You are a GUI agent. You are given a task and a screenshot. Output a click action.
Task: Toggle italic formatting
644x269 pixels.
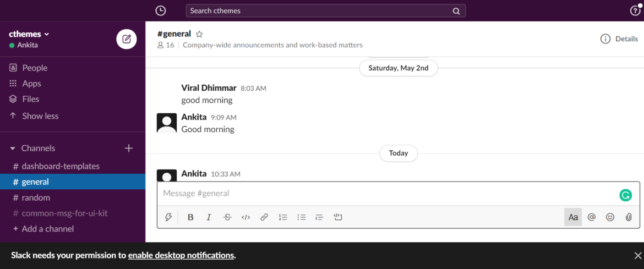[209, 217]
